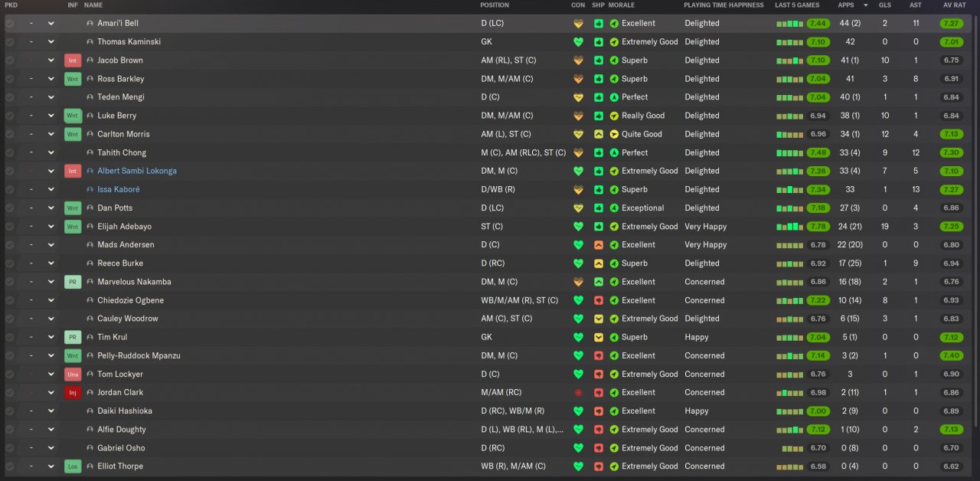Click Jacob Brown's Int status badge
The image size is (980, 481).
(73, 61)
